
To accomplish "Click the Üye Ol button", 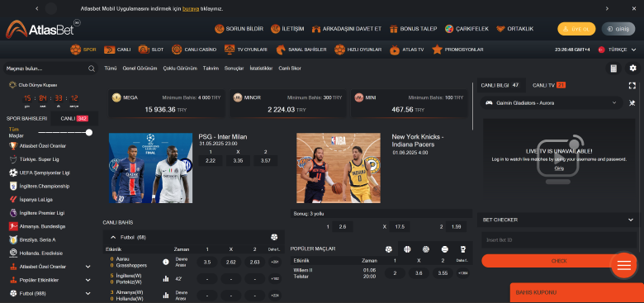I will (x=576, y=29).
